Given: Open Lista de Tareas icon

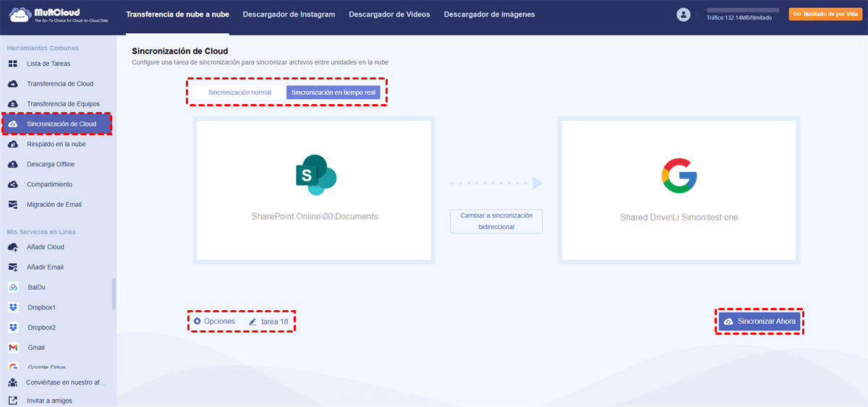Looking at the screenshot, I should pos(13,64).
